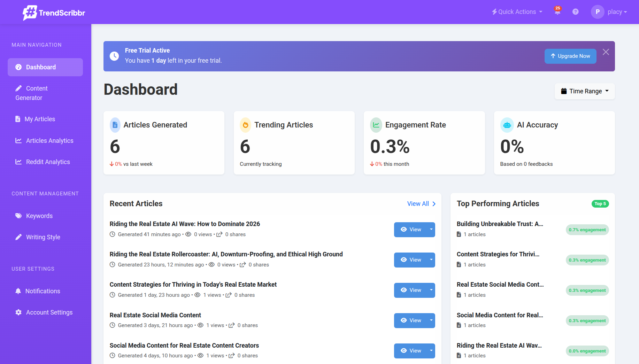Screen dimensions: 639x364
Task: Open top article Social Media Content for Real...
Action: tap(500, 315)
